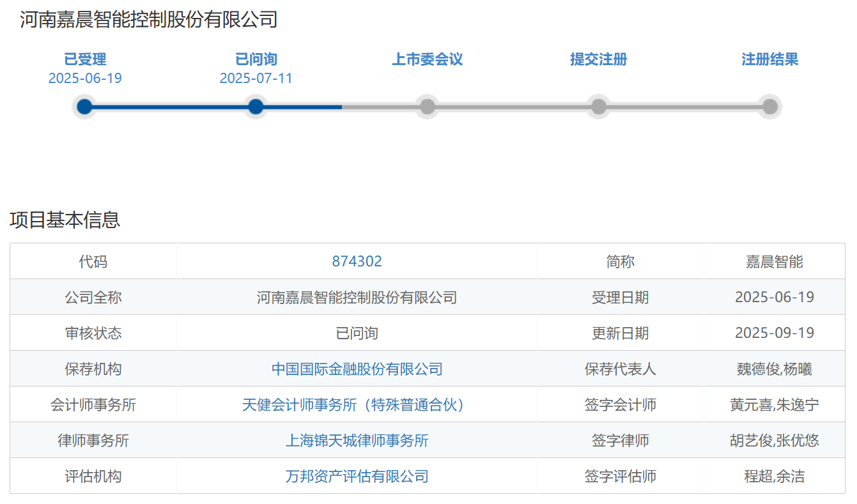Click the date 2025-07-11 under 已问询
Viewport: 857px width, 504px height.
256,79
